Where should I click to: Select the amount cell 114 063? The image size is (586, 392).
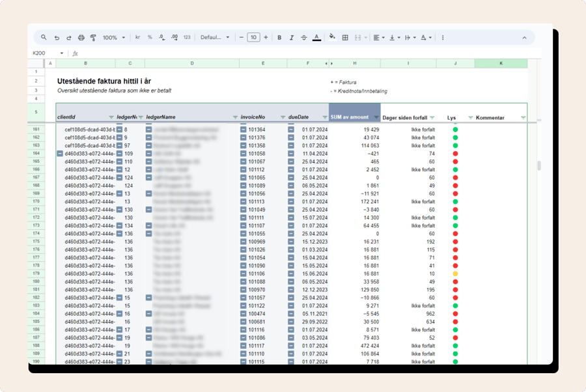pyautogui.click(x=355, y=146)
